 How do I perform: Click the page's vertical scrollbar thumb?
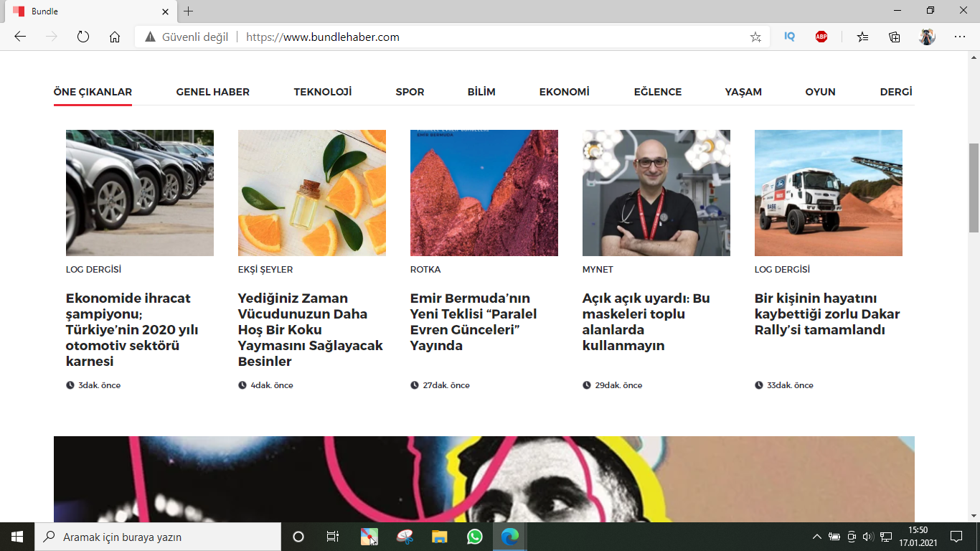(x=974, y=188)
